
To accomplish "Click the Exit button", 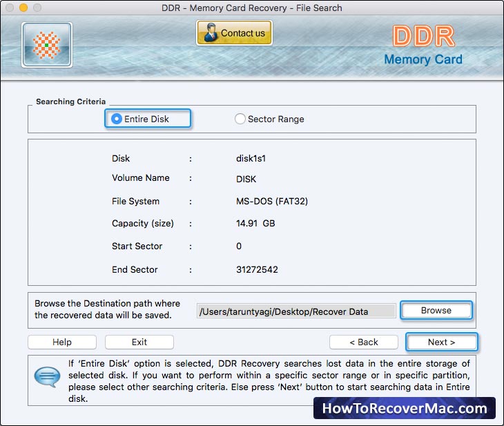I will 139,342.
